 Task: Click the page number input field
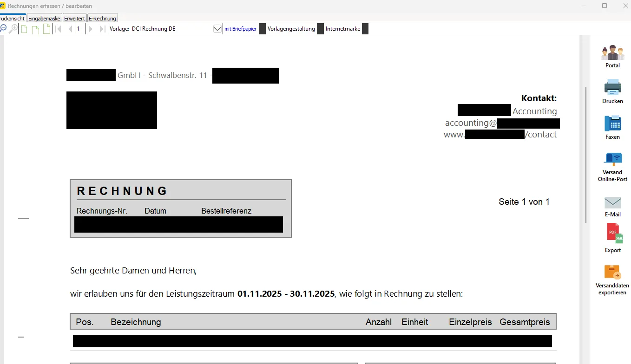(79, 29)
